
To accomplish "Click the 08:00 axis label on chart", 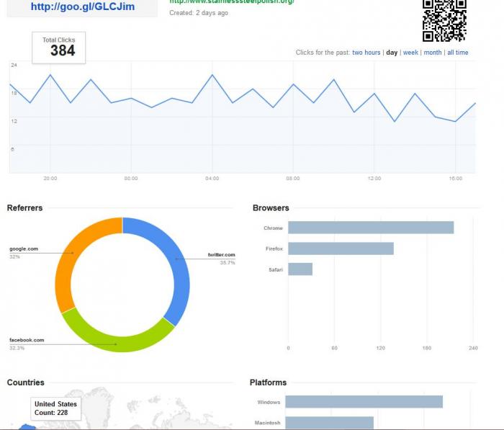I will (x=293, y=179).
